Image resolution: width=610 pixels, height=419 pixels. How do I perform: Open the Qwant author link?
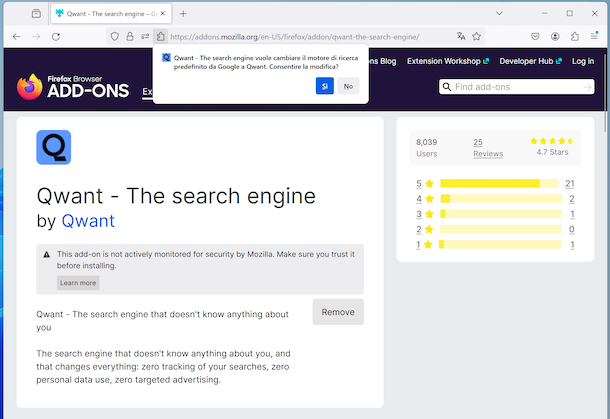coord(88,221)
